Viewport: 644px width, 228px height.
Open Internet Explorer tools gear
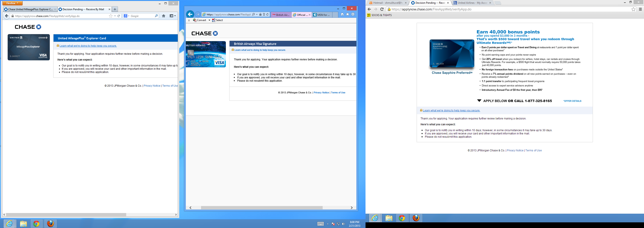tap(353, 15)
